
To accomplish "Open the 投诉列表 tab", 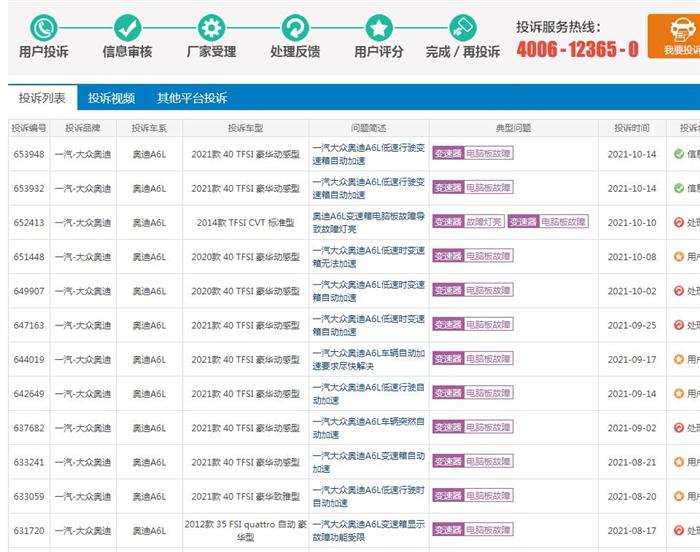I will coord(42,98).
